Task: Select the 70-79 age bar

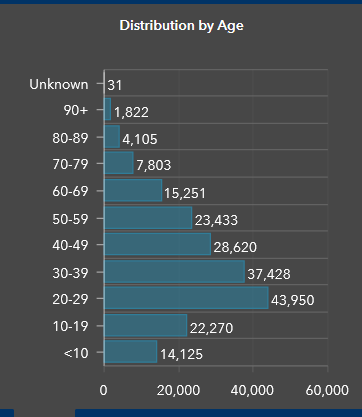Action: 119,163
